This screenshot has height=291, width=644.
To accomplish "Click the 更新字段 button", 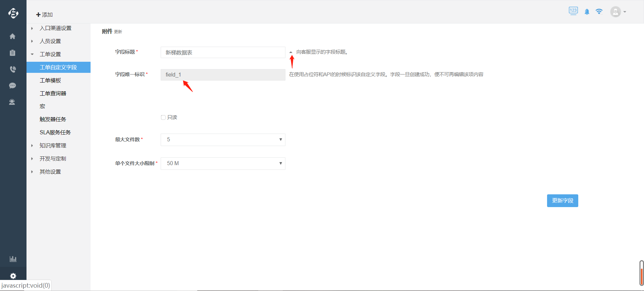I will (562, 201).
